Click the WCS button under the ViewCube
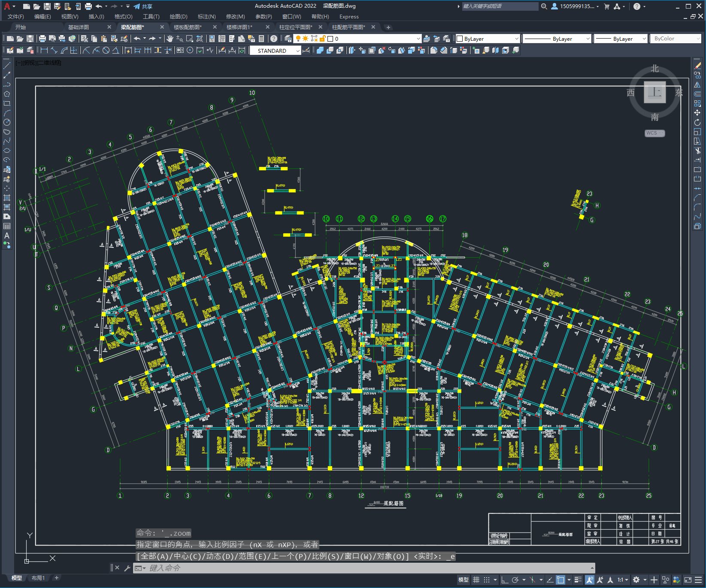This screenshot has width=706, height=588. 654,133
